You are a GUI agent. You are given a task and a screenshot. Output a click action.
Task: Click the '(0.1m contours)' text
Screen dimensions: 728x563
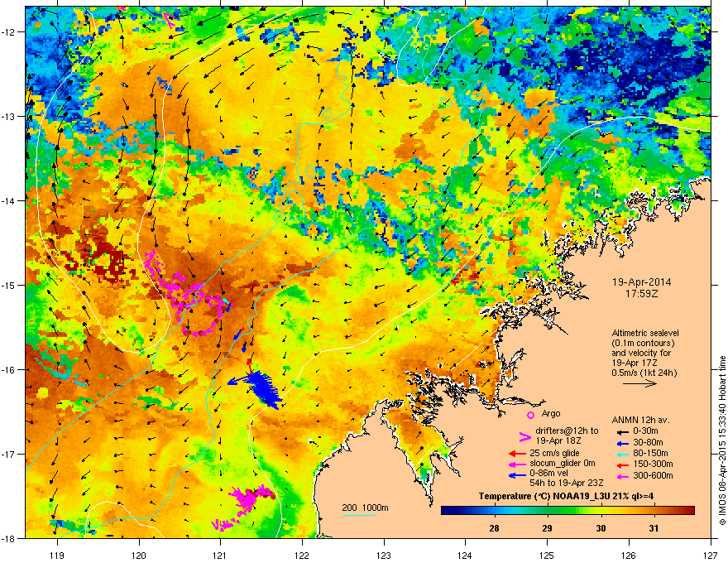coord(643,344)
